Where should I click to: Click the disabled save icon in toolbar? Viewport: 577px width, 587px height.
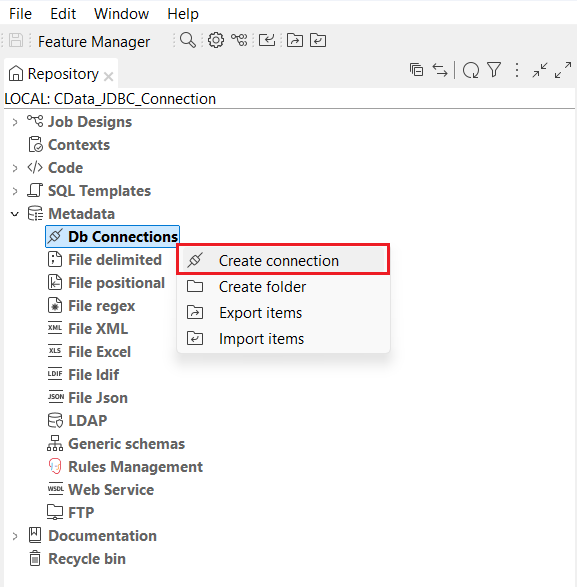[x=16, y=40]
